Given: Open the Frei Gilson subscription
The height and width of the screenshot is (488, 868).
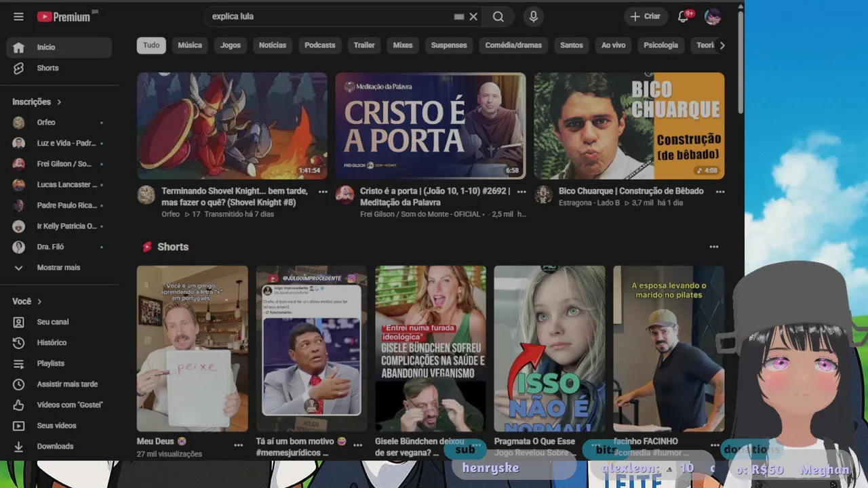Looking at the screenshot, I should click(59, 164).
